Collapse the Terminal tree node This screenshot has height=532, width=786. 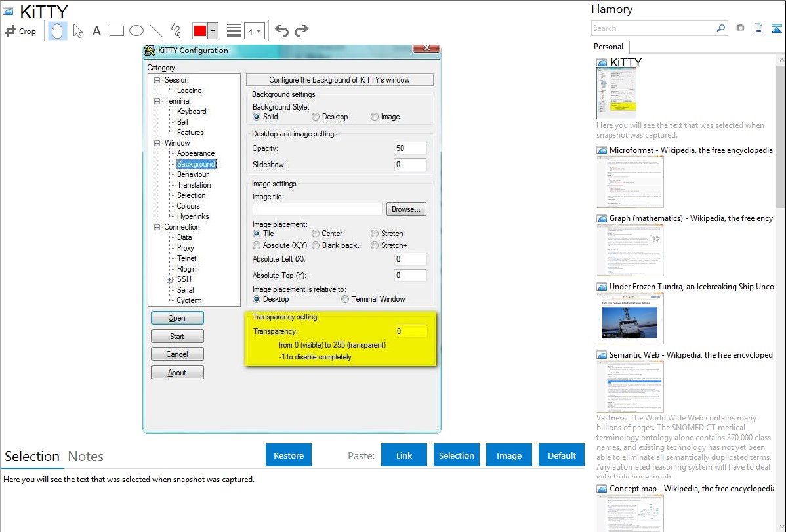pyautogui.click(x=157, y=101)
